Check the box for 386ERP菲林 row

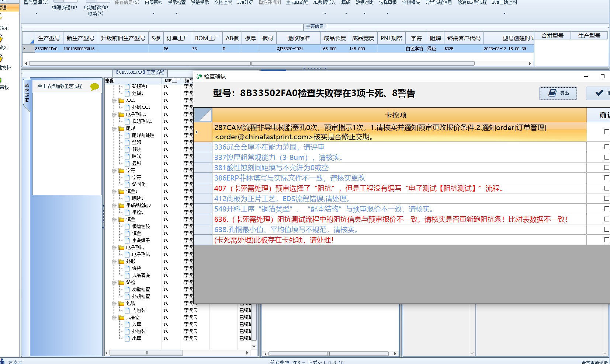pyautogui.click(x=607, y=178)
